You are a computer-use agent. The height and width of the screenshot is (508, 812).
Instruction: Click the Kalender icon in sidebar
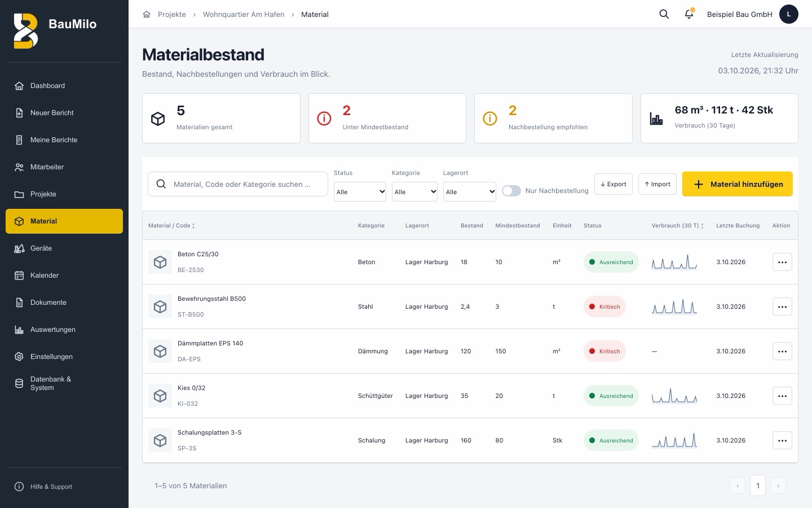tap(19, 275)
